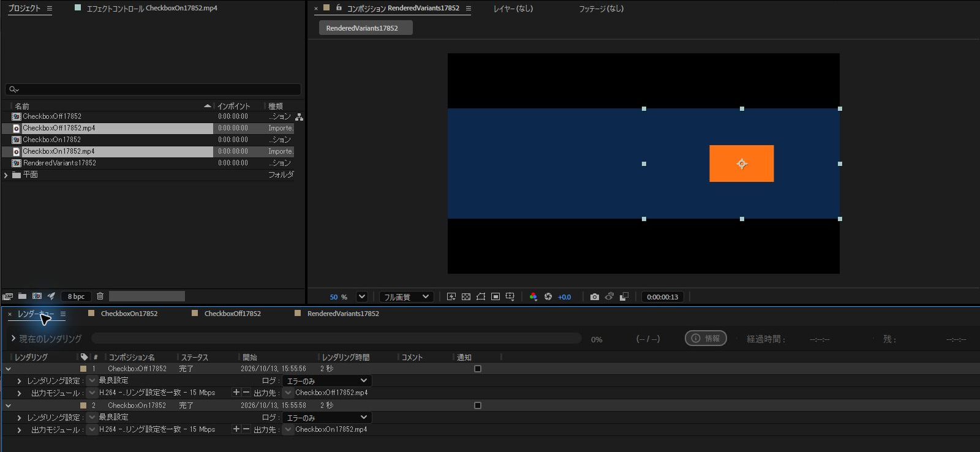Click the flowchart icon beside CheckboxOff17852 row
Image resolution: width=980 pixels, height=452 pixels.
299,116
